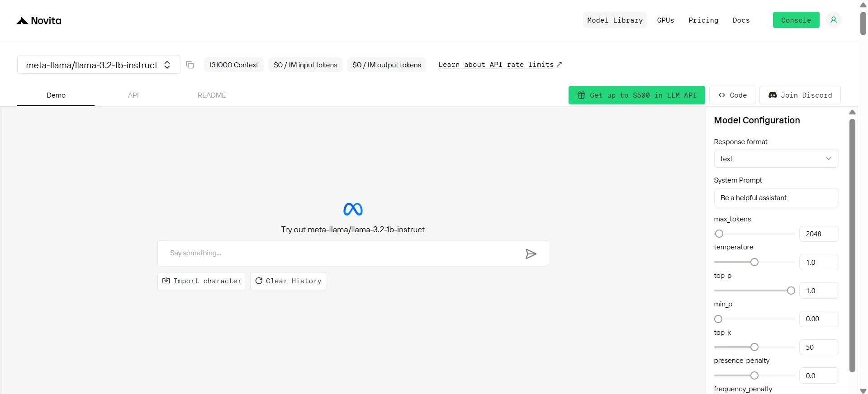The width and height of the screenshot is (868, 394).
Task: Click the max_tokens value field
Action: [819, 234]
